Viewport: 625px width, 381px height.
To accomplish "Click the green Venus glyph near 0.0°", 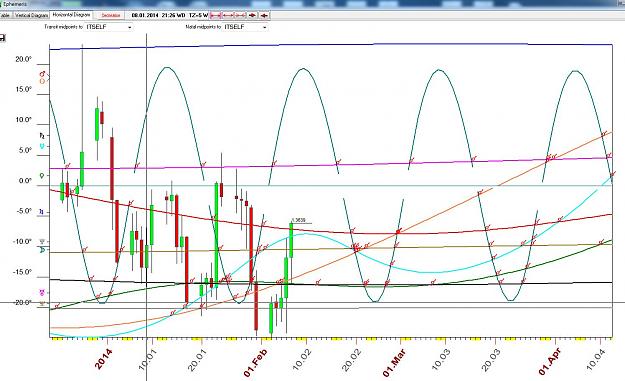I will 42,175.
